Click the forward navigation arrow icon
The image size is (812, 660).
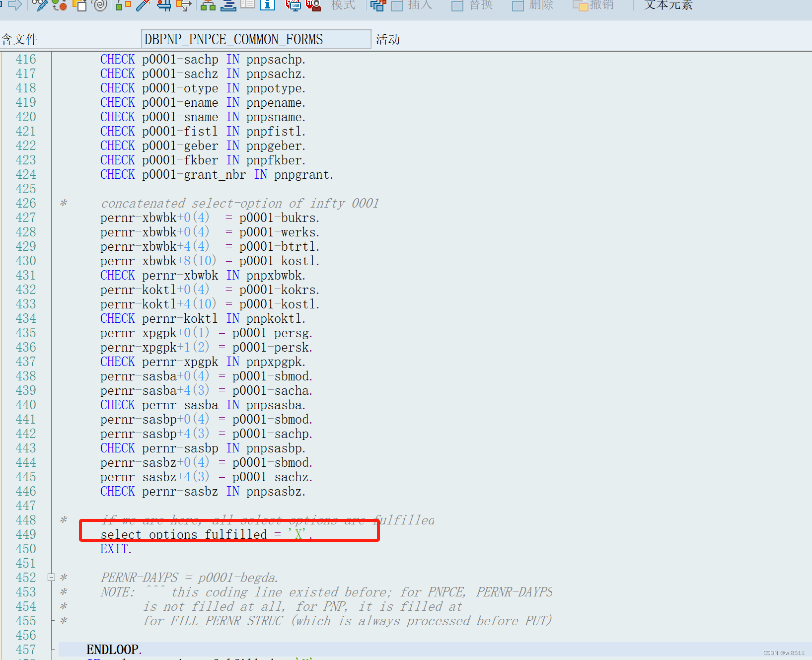tap(15, 6)
